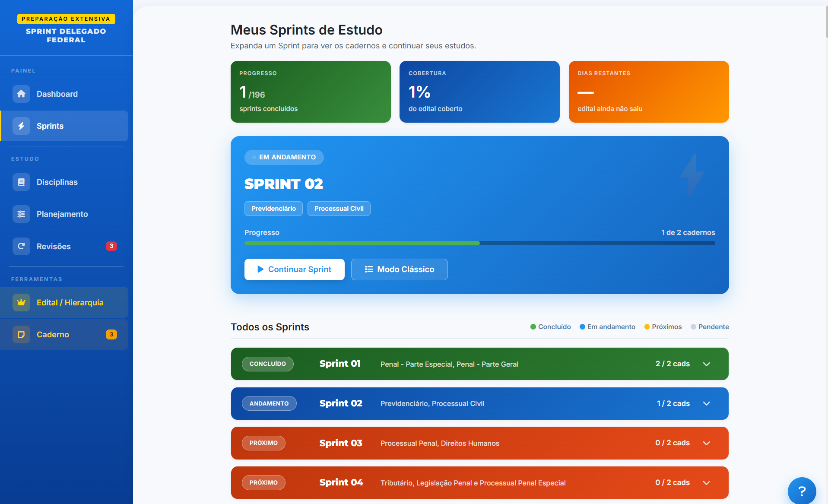Click the Progresso sprints concluídos card

point(311,92)
